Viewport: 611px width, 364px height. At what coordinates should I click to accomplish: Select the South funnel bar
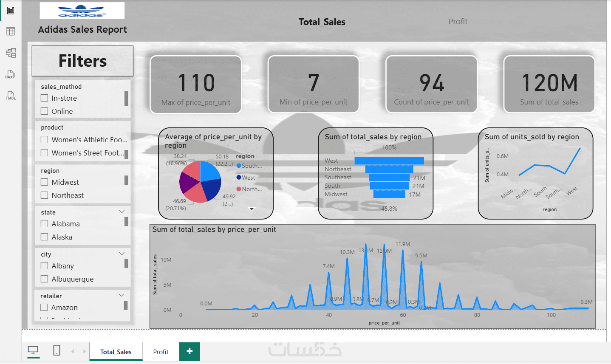tap(389, 186)
